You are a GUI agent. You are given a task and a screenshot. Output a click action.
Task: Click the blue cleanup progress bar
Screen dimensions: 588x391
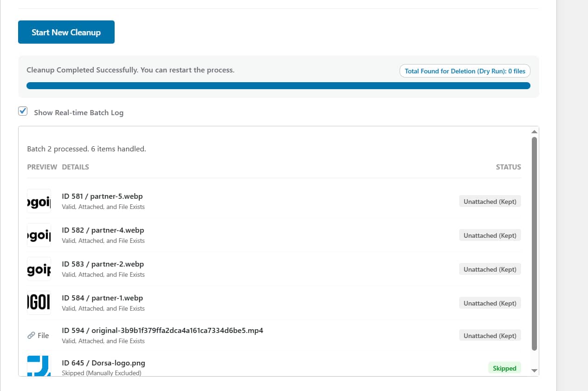[278, 85]
